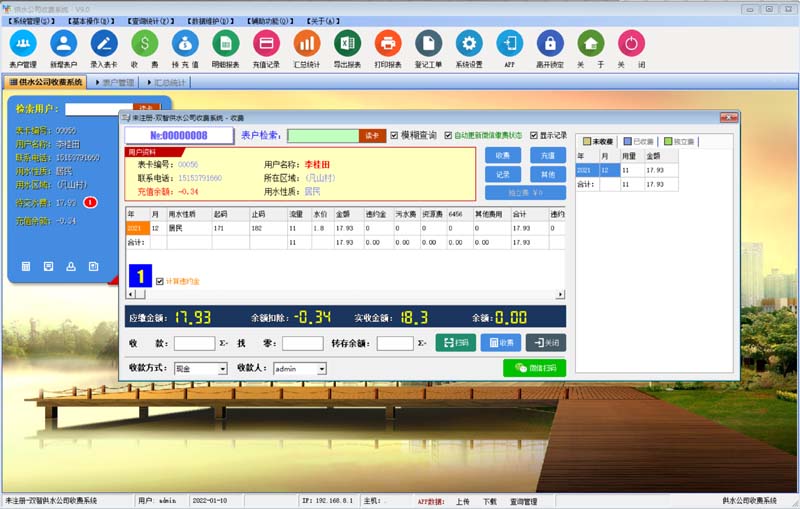Click right arrow of table horizontal scrollbar
800x509 pixels.
tap(560, 294)
